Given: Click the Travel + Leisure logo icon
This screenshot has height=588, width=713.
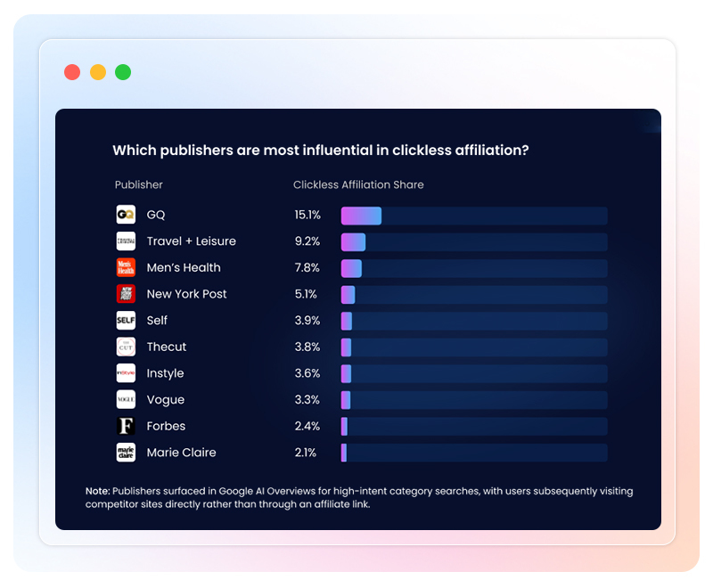Looking at the screenshot, I should pos(126,241).
